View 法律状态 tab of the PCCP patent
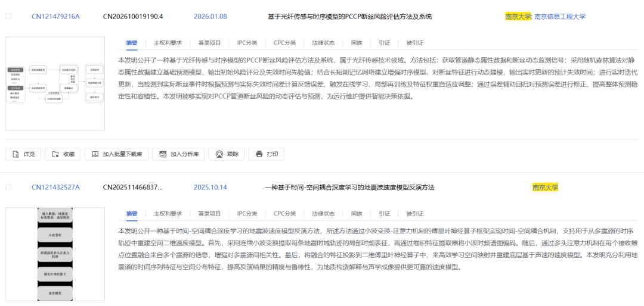The width and height of the screenshot is (644, 306). (323, 43)
